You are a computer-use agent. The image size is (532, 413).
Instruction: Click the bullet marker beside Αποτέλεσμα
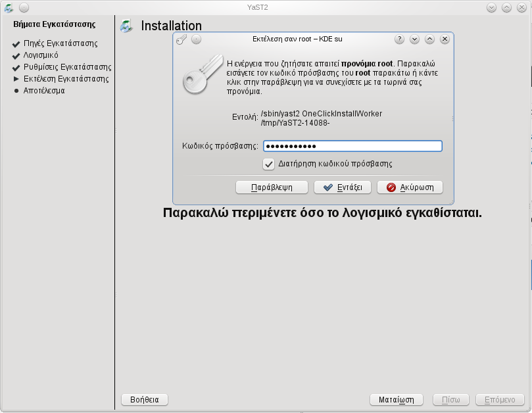coord(16,91)
